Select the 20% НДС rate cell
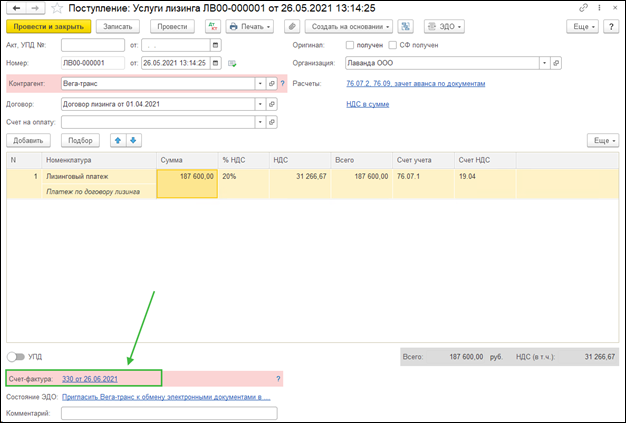 coord(244,184)
